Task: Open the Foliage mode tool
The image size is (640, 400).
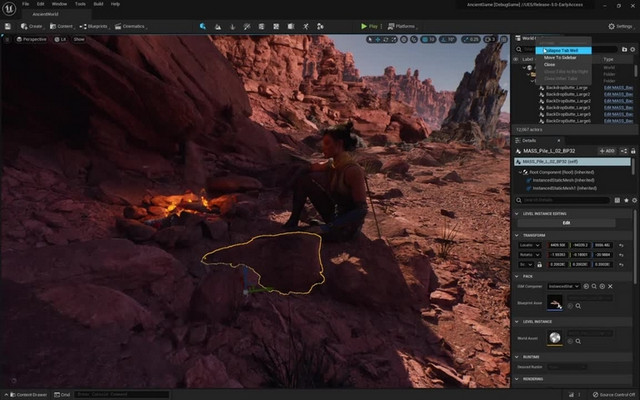Action: point(233,26)
